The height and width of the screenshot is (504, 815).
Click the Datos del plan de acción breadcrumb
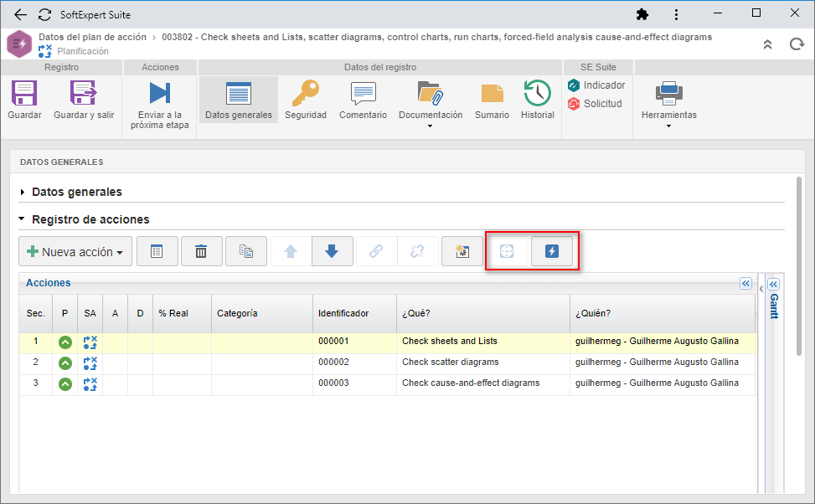(x=92, y=37)
